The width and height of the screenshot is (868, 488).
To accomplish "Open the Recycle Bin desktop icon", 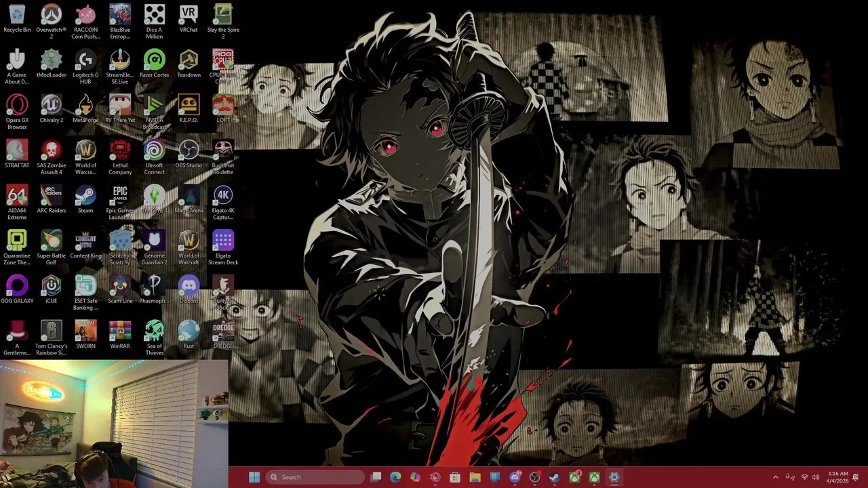I will point(17,19).
